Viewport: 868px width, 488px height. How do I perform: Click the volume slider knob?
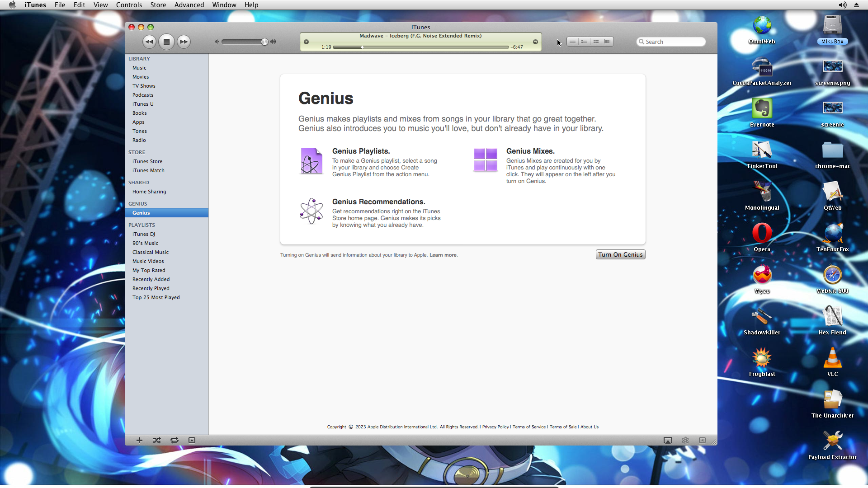point(264,42)
